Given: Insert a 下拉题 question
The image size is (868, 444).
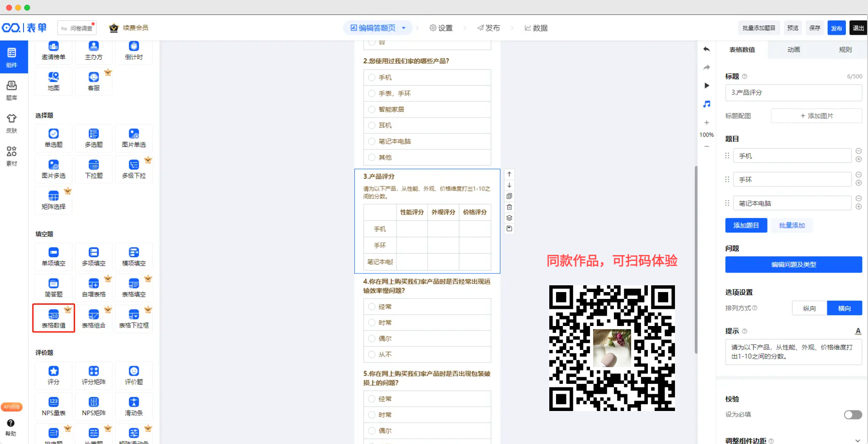Looking at the screenshot, I should click(x=94, y=169).
